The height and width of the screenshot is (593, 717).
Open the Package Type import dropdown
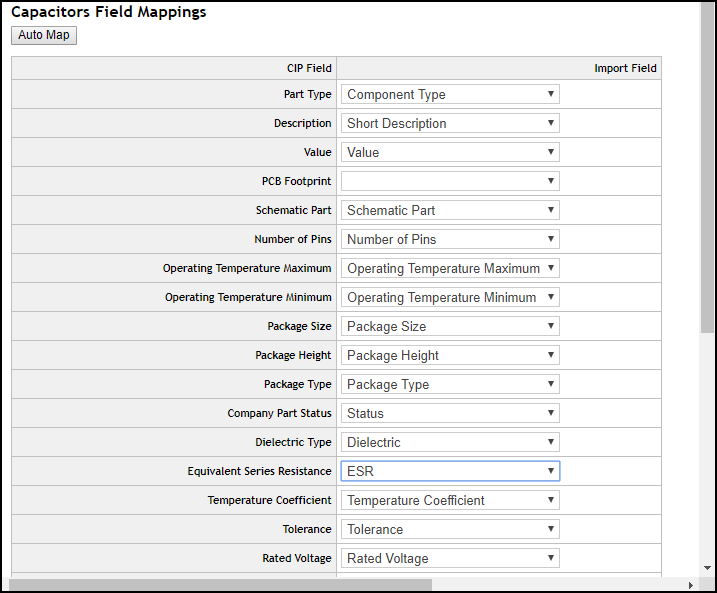(450, 384)
